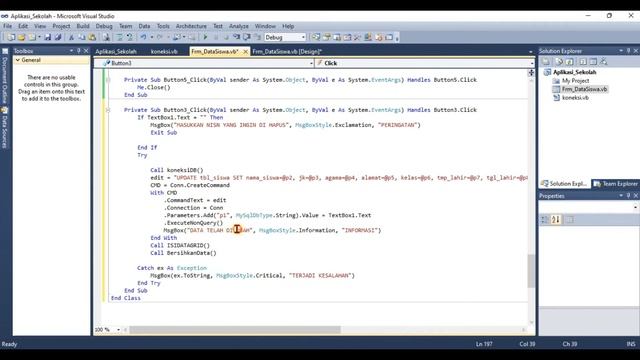Open the Architecture menu
Viewport: 640px width, 360px height.
pos(191,26)
